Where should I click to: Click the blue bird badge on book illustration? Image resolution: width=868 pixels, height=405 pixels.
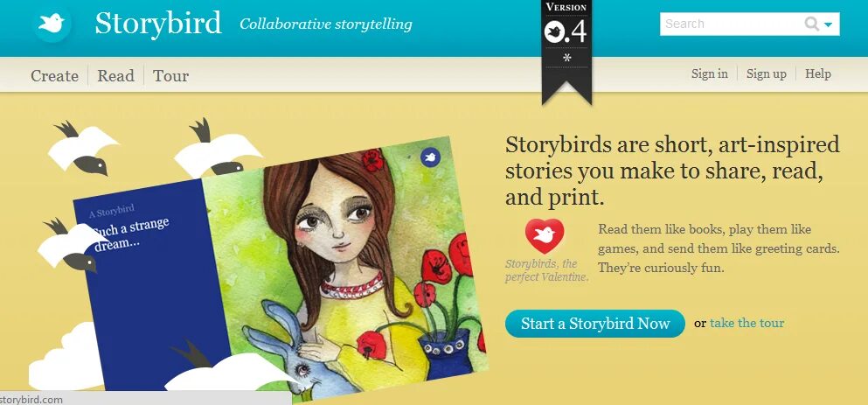click(x=429, y=157)
